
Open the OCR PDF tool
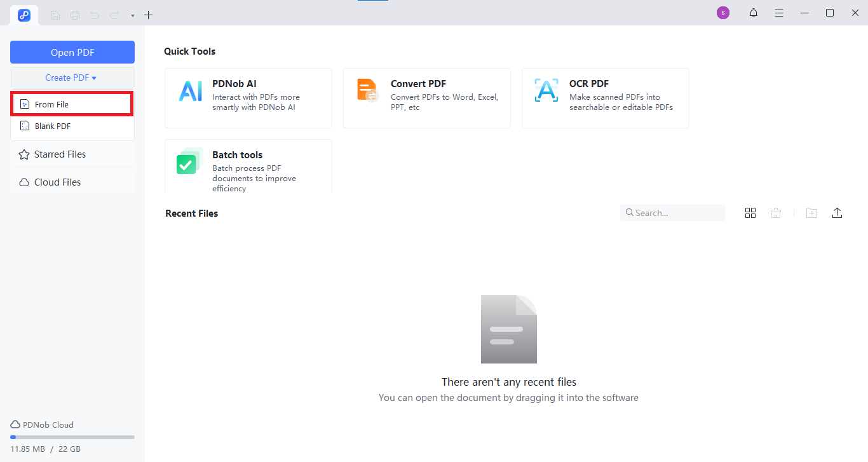pyautogui.click(x=605, y=98)
